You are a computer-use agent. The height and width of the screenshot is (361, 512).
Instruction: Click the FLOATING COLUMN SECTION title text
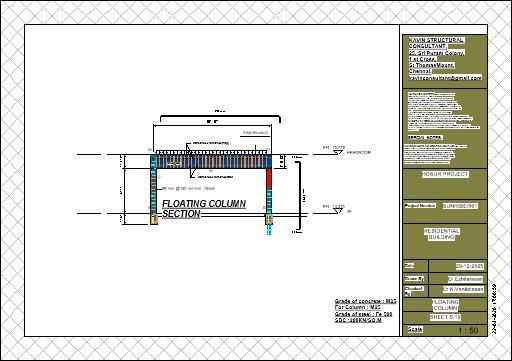click(204, 209)
